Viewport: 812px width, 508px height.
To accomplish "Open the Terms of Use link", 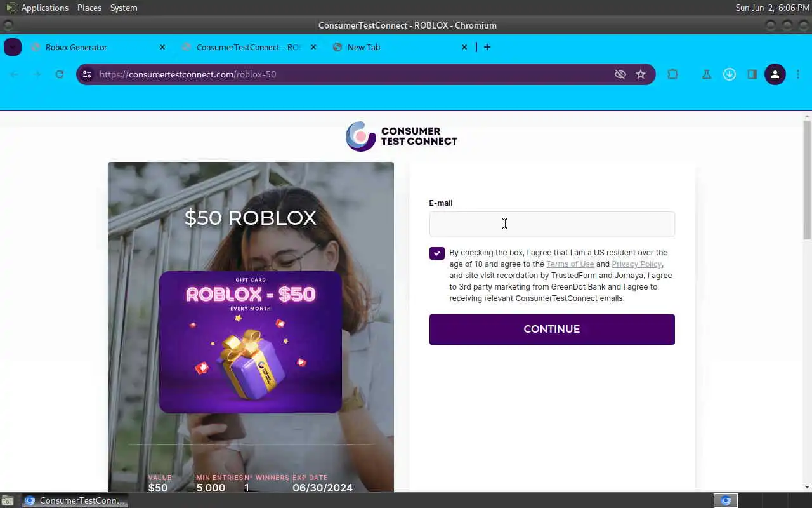I will click(570, 264).
